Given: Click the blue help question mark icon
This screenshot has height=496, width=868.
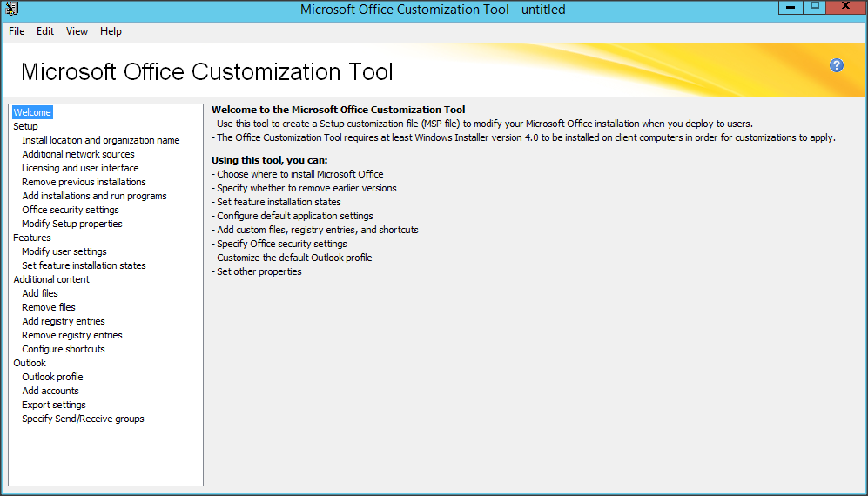Looking at the screenshot, I should pyautogui.click(x=837, y=65).
